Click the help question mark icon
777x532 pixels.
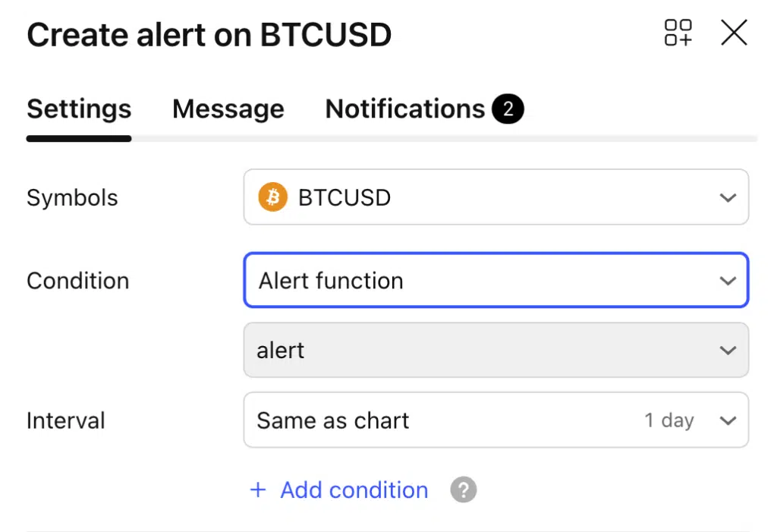[x=463, y=490]
